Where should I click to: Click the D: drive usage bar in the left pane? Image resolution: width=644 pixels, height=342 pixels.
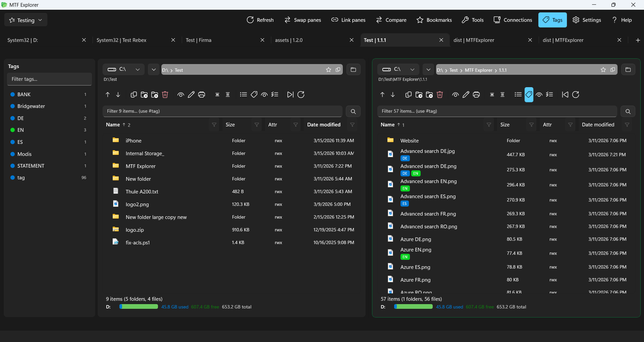139,306
